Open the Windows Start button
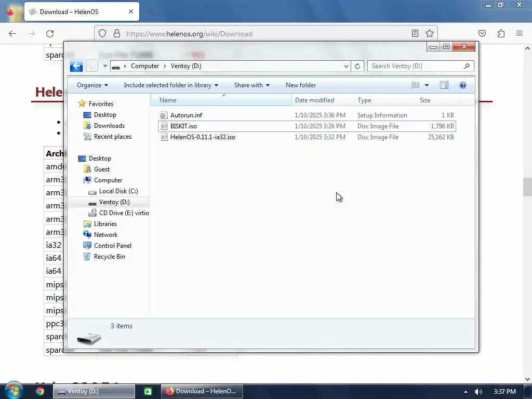Screen dimensions: 532x399 [14, 391]
